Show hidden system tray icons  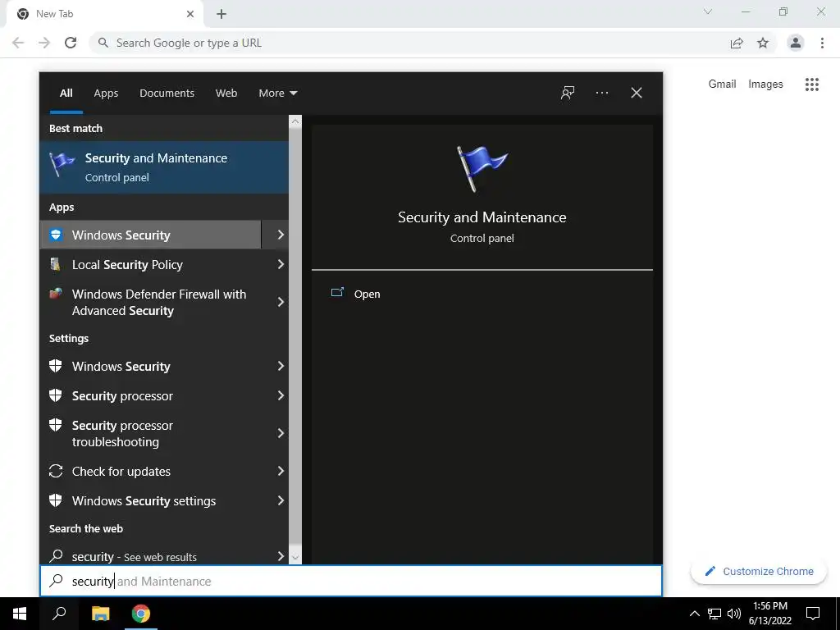694,614
